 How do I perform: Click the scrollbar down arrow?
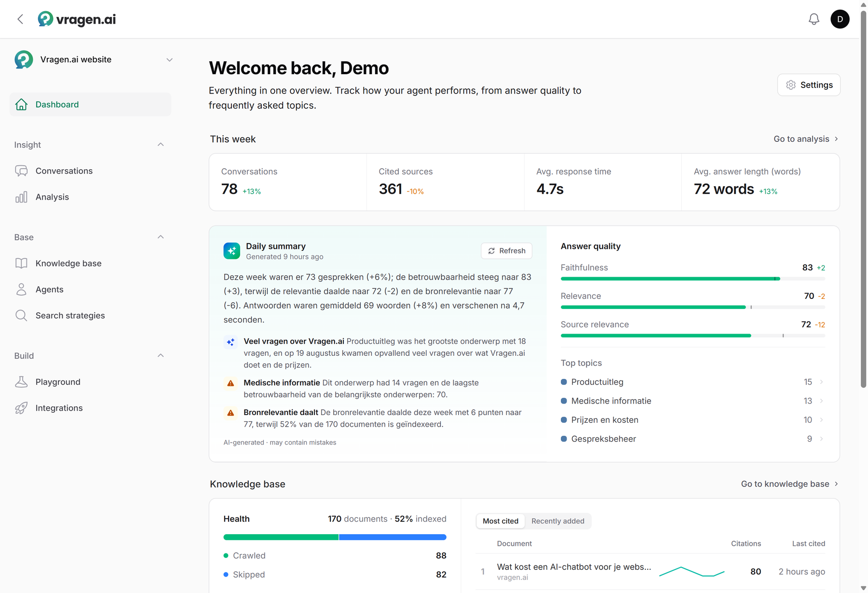click(864, 588)
